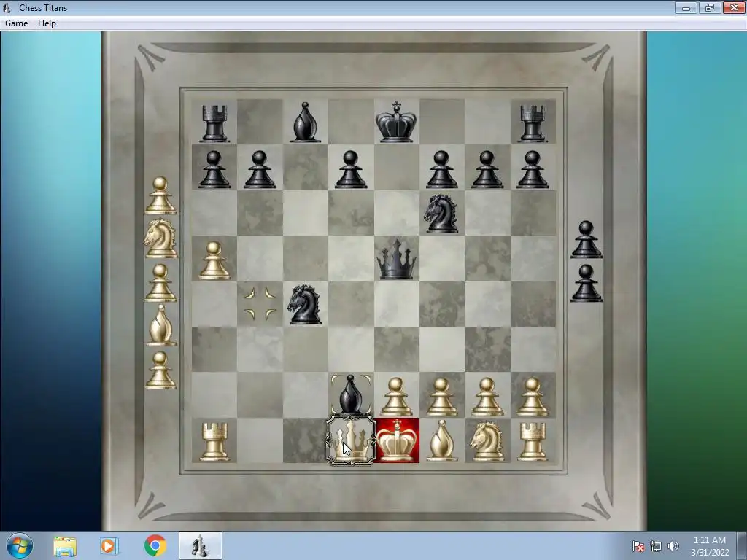Select the white bishop on f1
Image resolution: width=747 pixels, height=560 pixels.
click(x=442, y=440)
